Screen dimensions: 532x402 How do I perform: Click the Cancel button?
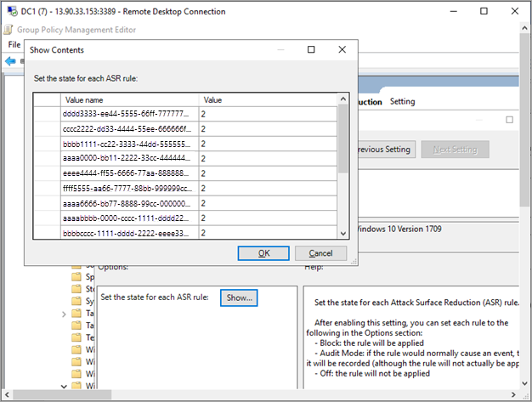[320, 253]
